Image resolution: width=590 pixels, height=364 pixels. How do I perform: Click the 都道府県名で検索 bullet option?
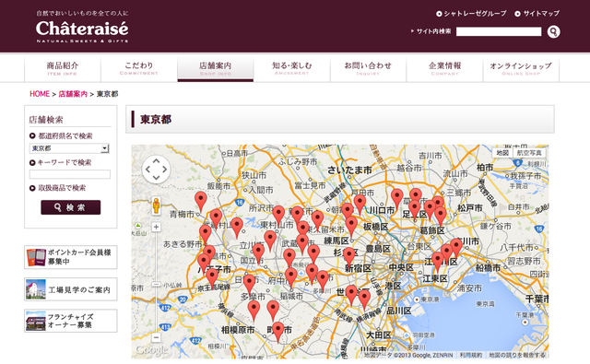(x=61, y=135)
